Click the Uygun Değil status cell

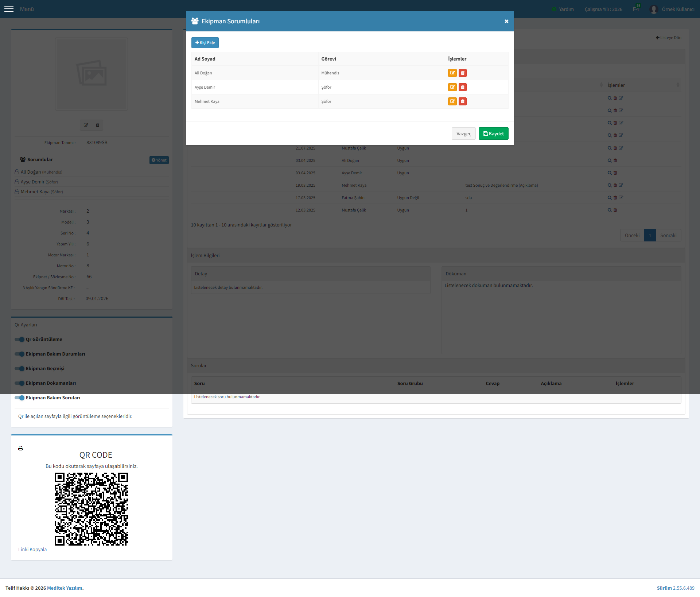[x=408, y=198]
